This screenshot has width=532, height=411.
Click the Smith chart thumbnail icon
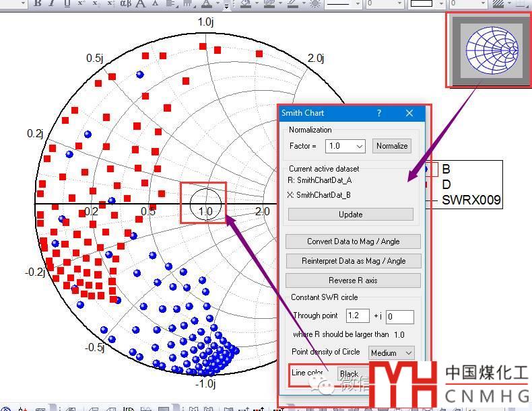489,50
